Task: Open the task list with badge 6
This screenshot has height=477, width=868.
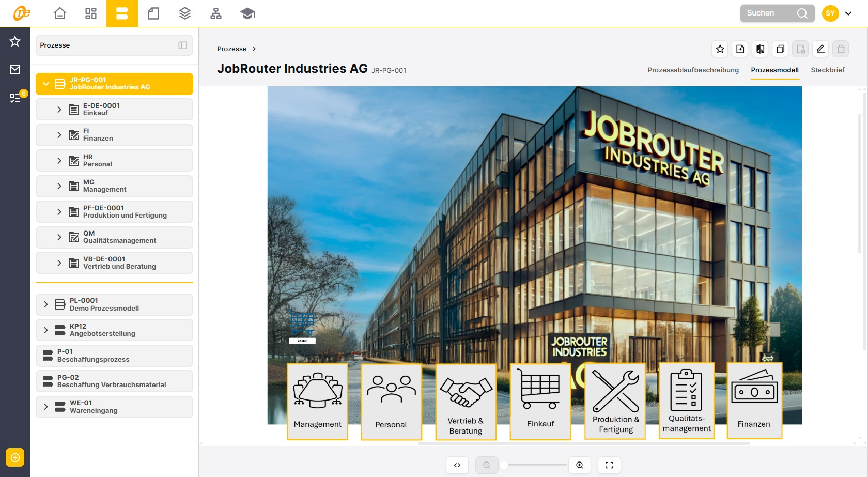Action: pos(16,97)
